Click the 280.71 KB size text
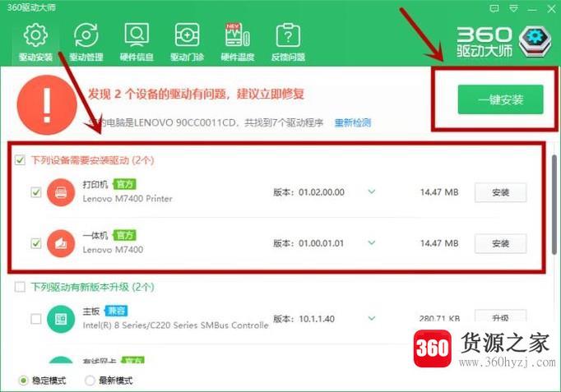This screenshot has width=561, height=392. pyautogui.click(x=439, y=318)
